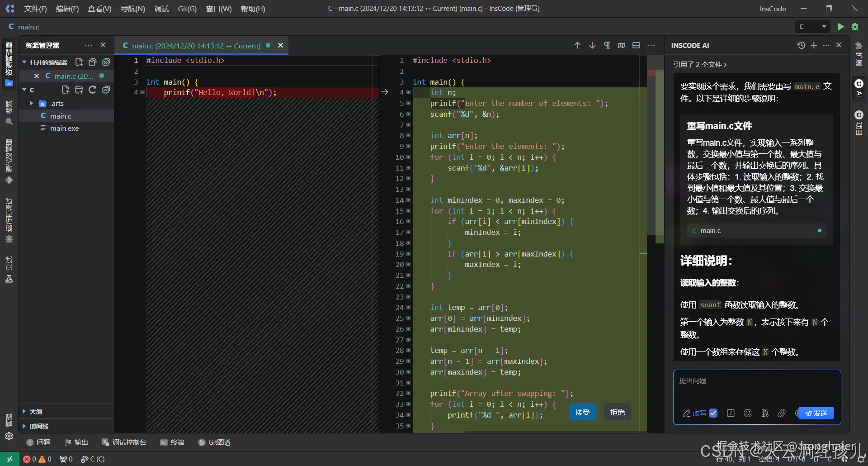868x466 pixels.
Task: Reject the AI changes with 拒绝
Action: [617, 412]
